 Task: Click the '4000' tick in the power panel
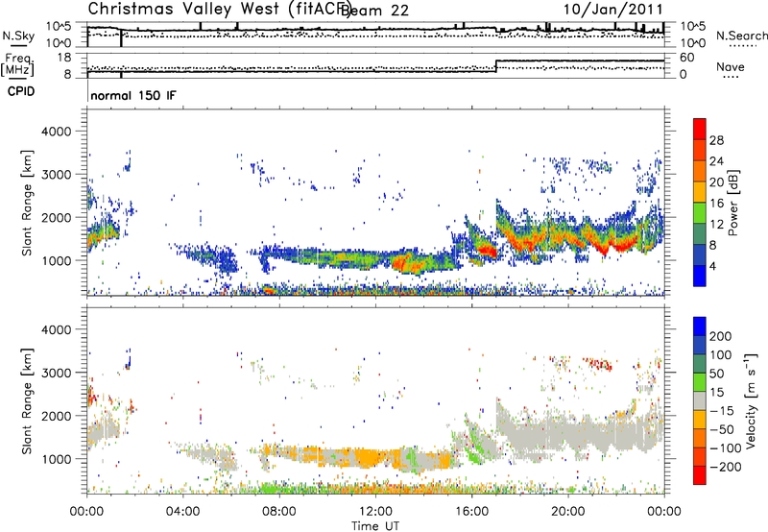click(x=57, y=132)
